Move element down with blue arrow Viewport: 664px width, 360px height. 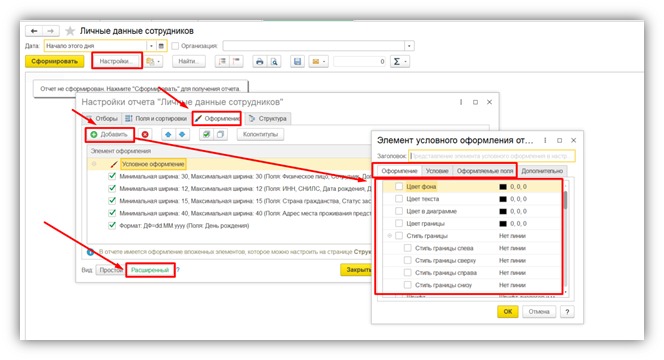pyautogui.click(x=182, y=134)
